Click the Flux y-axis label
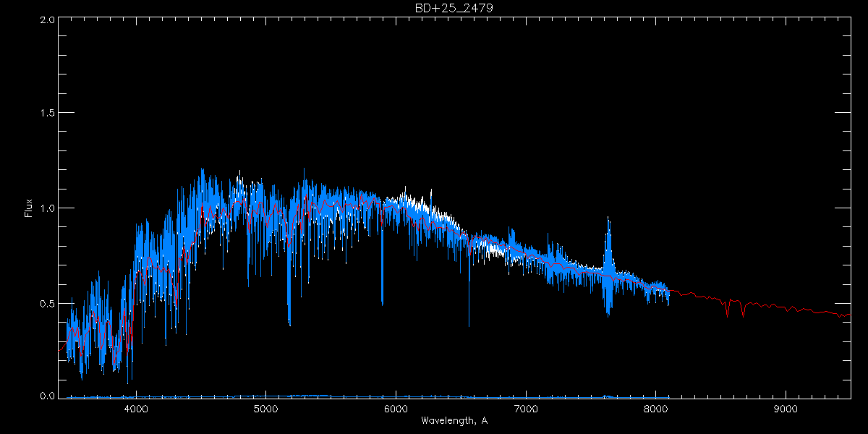Screen dimensions: 868x434 pyautogui.click(x=29, y=208)
